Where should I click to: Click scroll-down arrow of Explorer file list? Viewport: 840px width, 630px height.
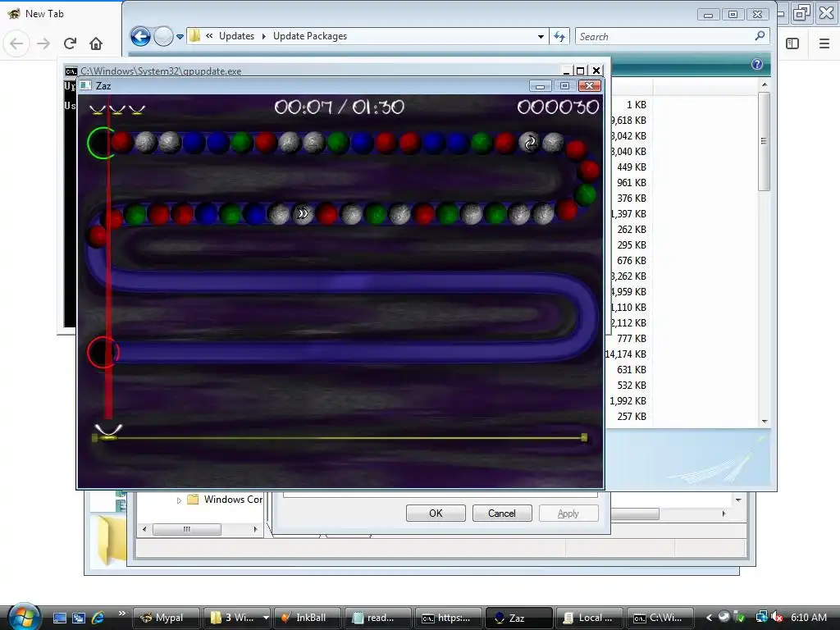click(765, 422)
